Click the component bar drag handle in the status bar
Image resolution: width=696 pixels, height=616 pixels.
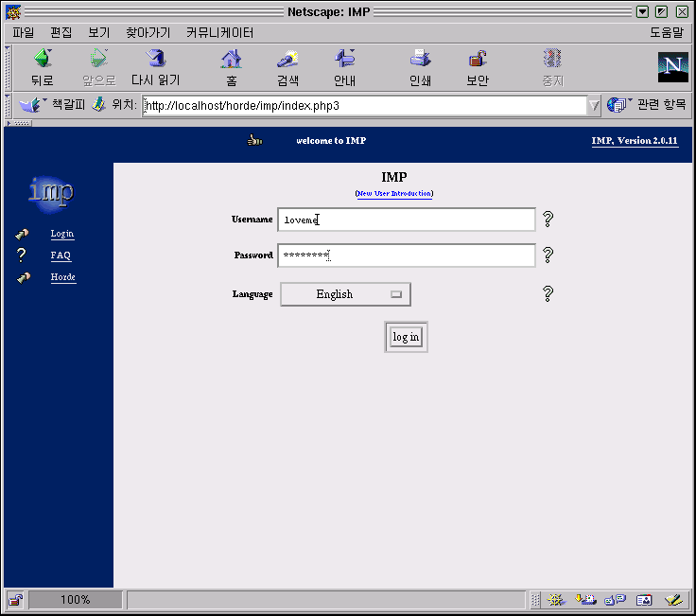pyautogui.click(x=535, y=600)
